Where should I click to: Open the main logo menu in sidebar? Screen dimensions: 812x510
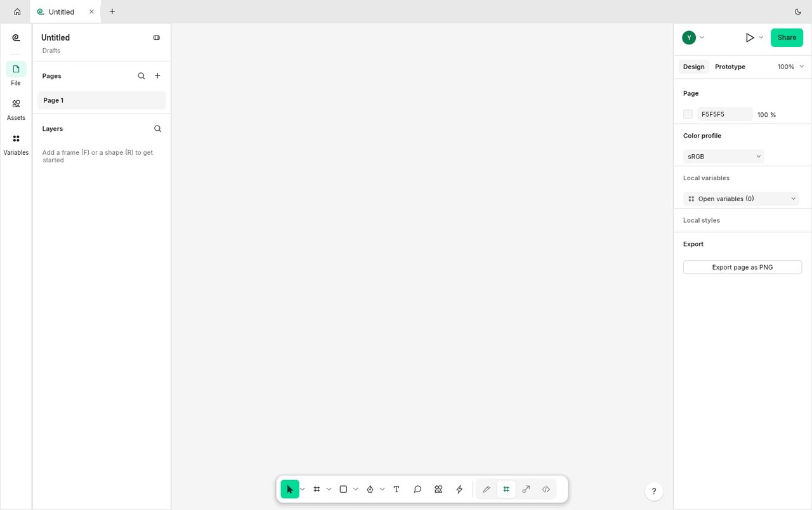16,38
